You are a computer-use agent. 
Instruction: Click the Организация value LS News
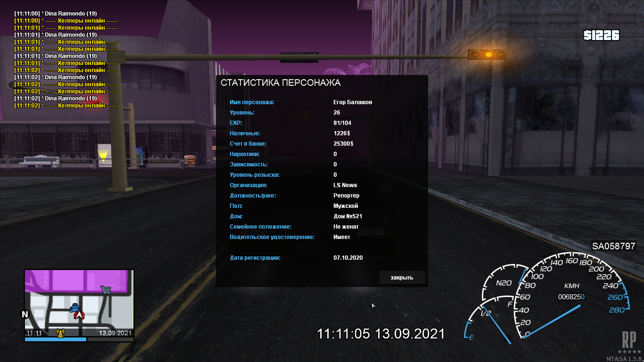point(345,185)
